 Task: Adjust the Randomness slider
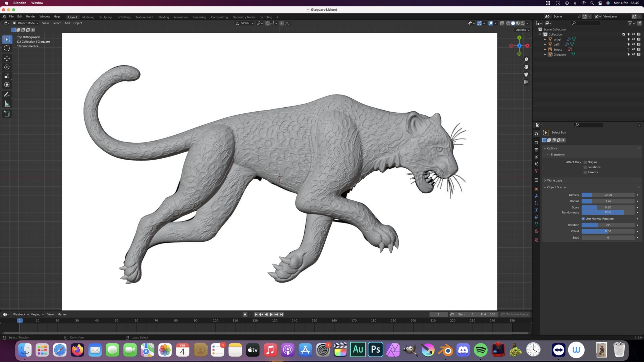pyautogui.click(x=608, y=213)
